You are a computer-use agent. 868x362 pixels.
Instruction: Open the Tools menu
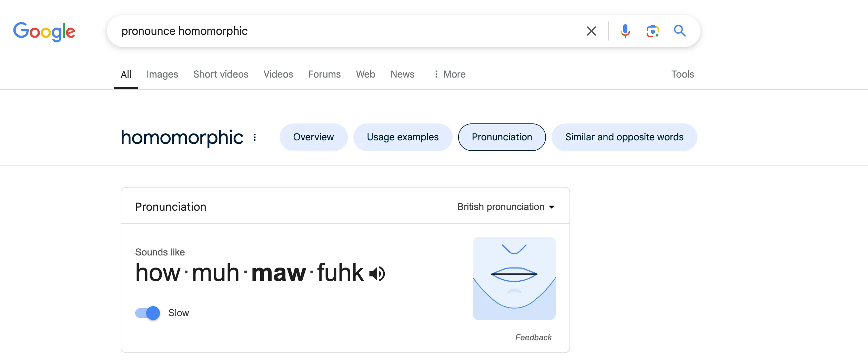coord(682,74)
